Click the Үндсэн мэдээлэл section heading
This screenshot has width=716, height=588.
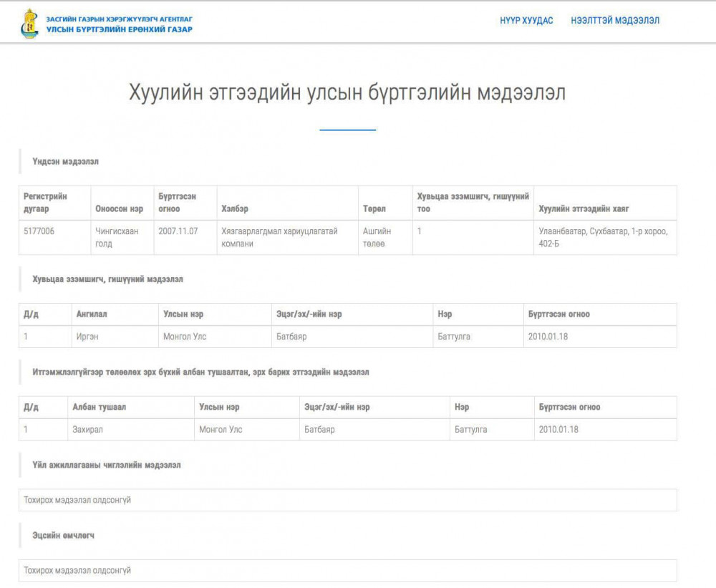click(65, 162)
